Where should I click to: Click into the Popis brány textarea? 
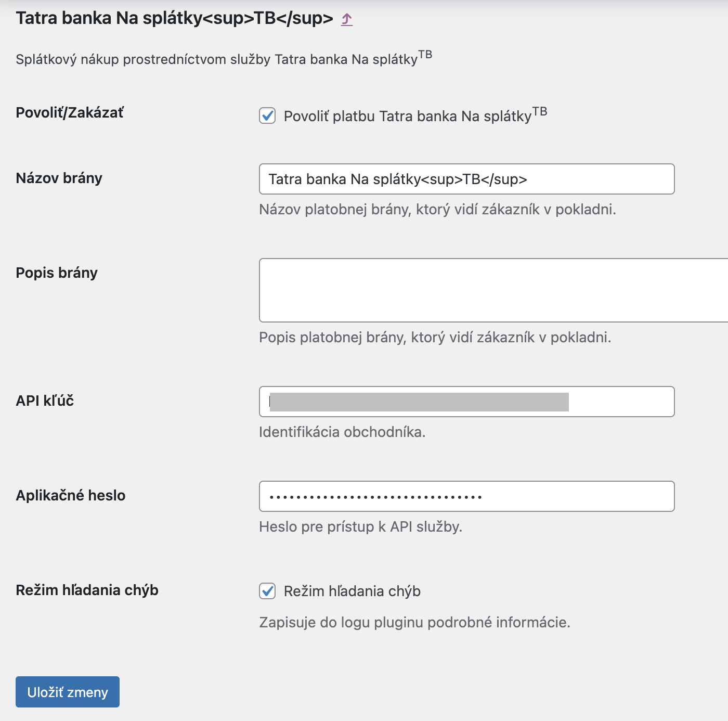click(x=493, y=290)
